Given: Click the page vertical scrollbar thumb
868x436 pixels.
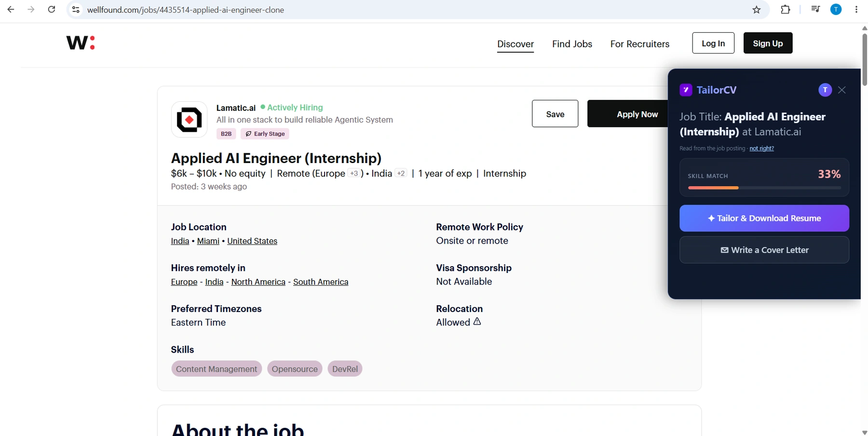Looking at the screenshot, I should (x=864, y=60).
